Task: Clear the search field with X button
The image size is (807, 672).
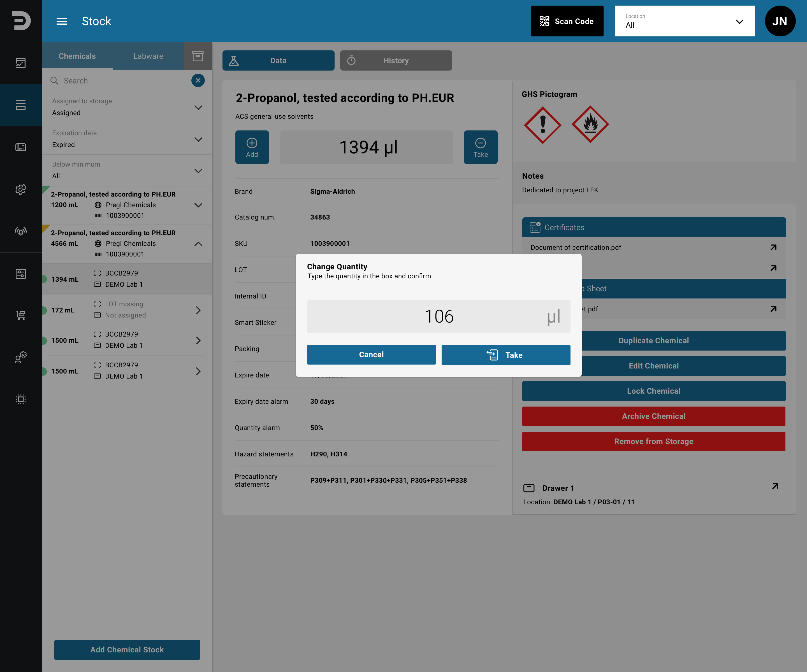Action: 198,80
